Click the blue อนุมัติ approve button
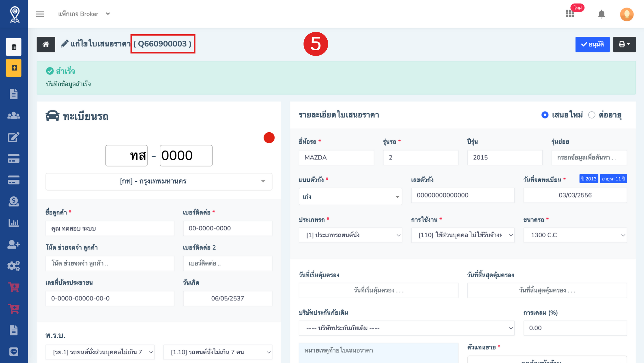This screenshot has width=644, height=363. pyautogui.click(x=592, y=44)
